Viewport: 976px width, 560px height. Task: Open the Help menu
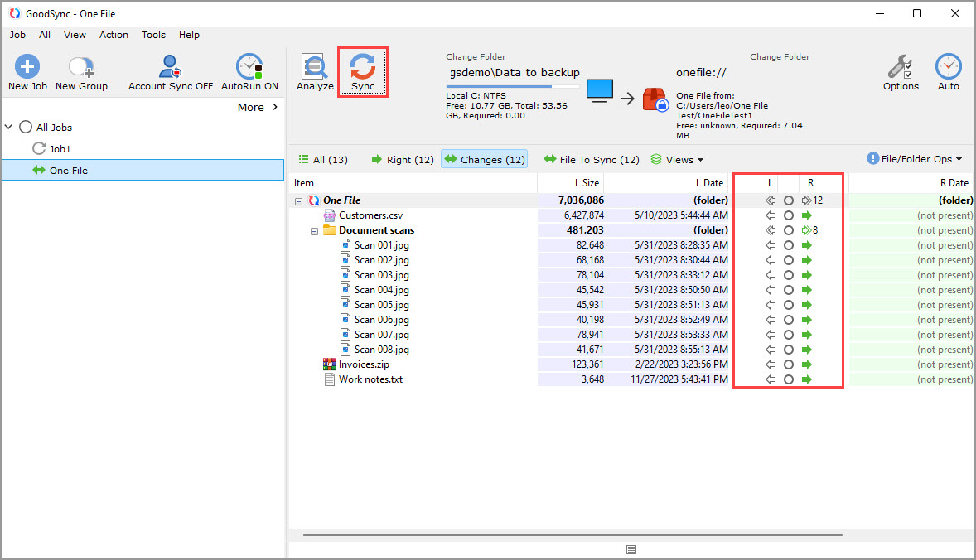[189, 35]
